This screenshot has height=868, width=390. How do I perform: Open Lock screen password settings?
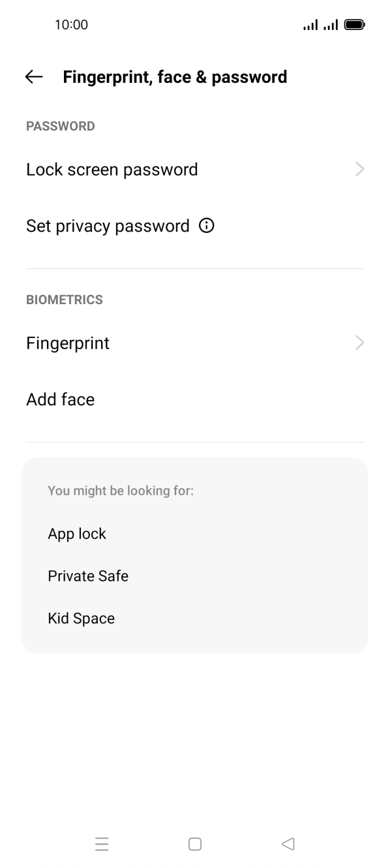coord(112,169)
